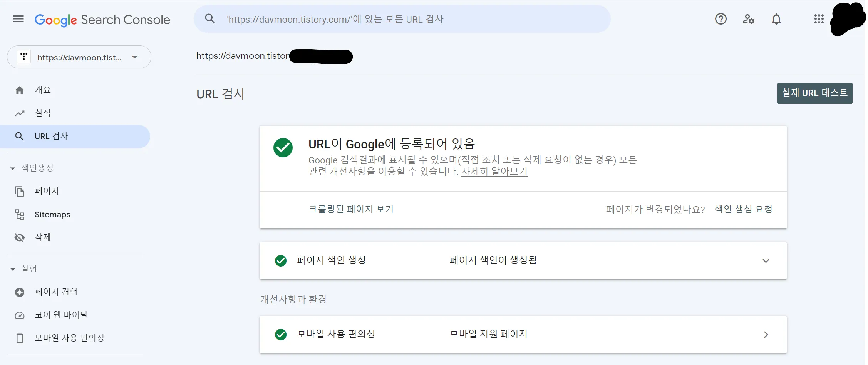868x365 pixels.
Task: Click the 실제 URL 테스트 button
Action: (x=814, y=93)
